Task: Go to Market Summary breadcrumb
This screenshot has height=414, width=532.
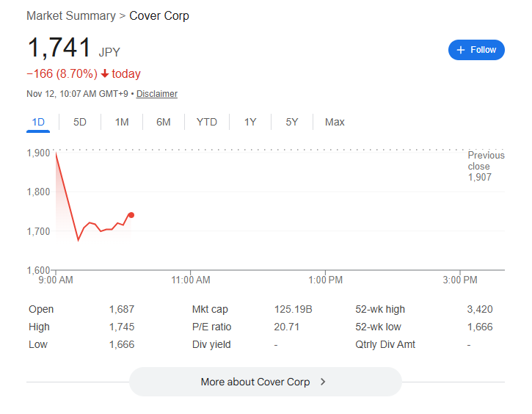Action: pyautogui.click(x=71, y=15)
